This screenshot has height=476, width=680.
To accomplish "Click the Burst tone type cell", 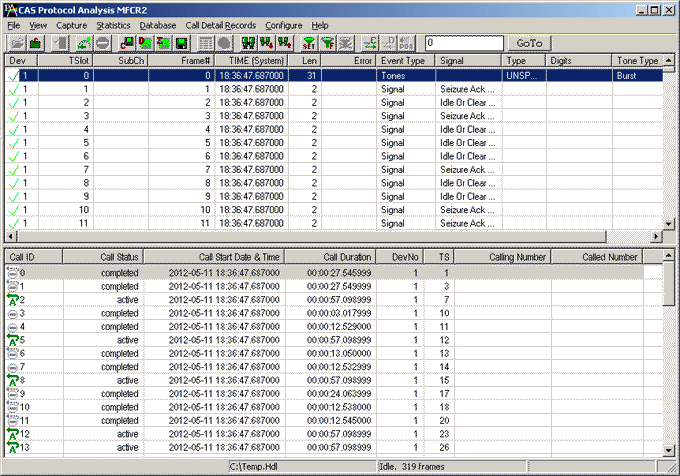I will [626, 75].
